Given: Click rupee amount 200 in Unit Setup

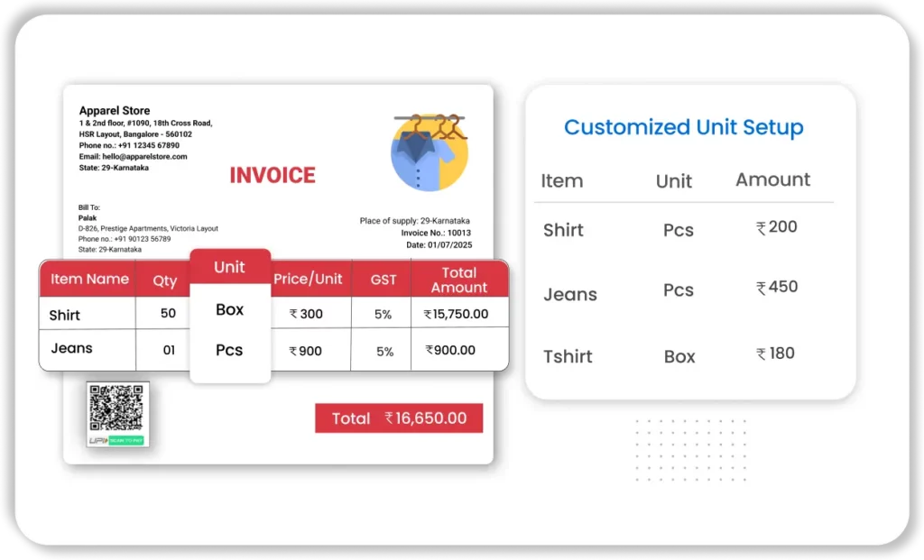Looking at the screenshot, I should 776,227.
